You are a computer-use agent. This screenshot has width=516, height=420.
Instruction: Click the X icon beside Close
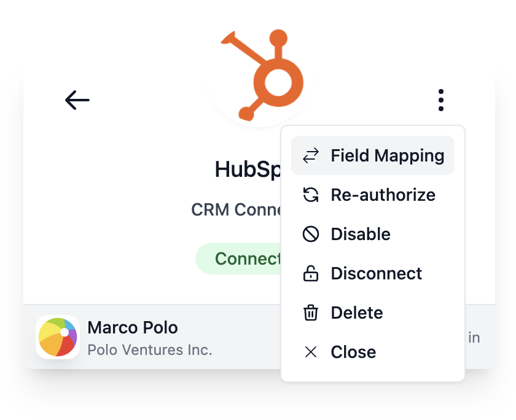(x=311, y=352)
